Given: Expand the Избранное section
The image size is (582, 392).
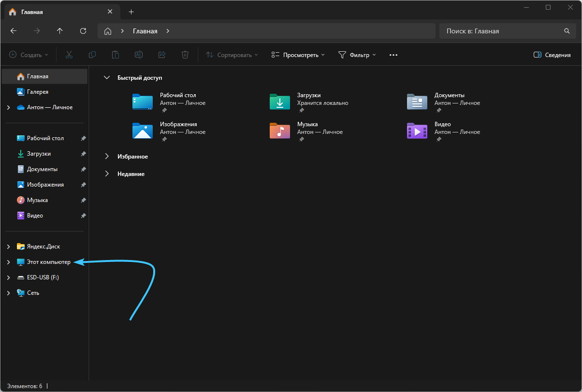Looking at the screenshot, I should 107,157.
